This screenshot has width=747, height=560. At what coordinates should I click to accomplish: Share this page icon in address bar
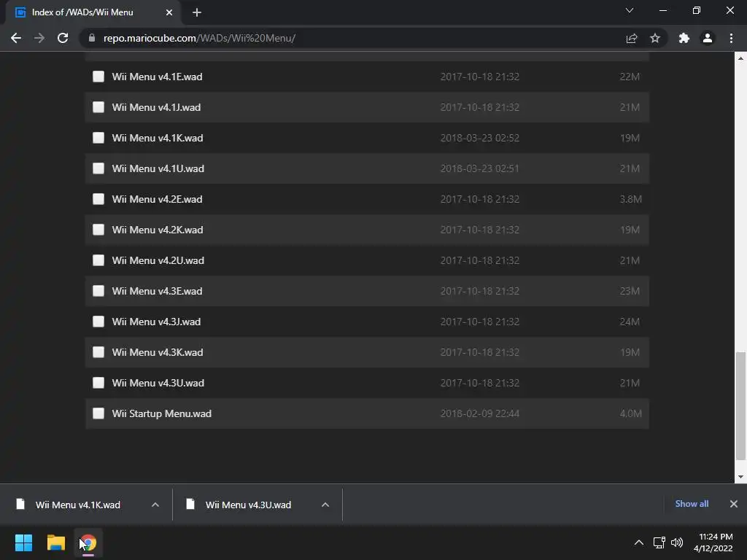(632, 38)
